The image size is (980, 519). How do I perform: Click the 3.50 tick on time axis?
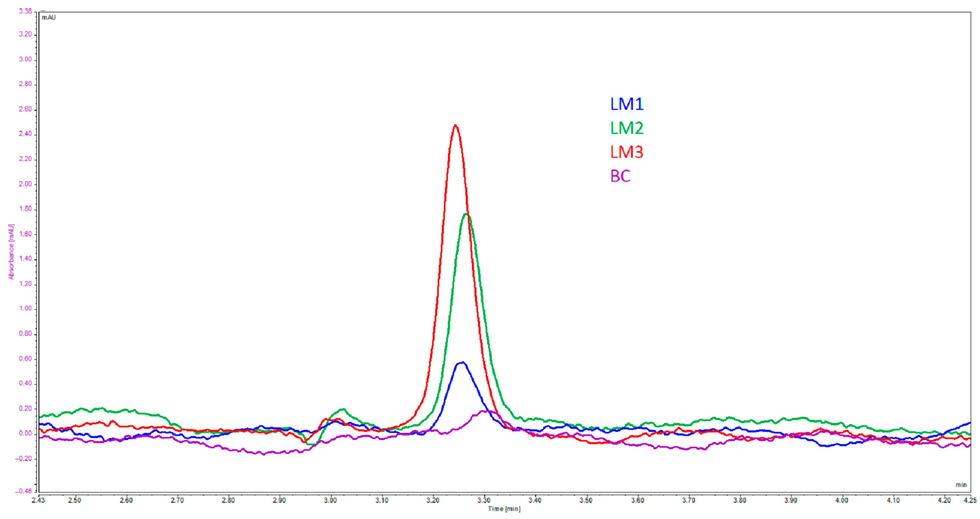click(x=586, y=500)
